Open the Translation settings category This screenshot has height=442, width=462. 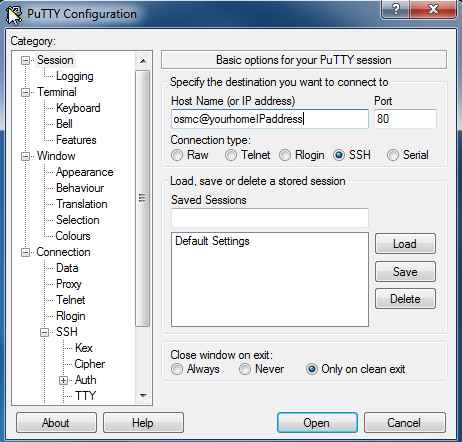(82, 204)
